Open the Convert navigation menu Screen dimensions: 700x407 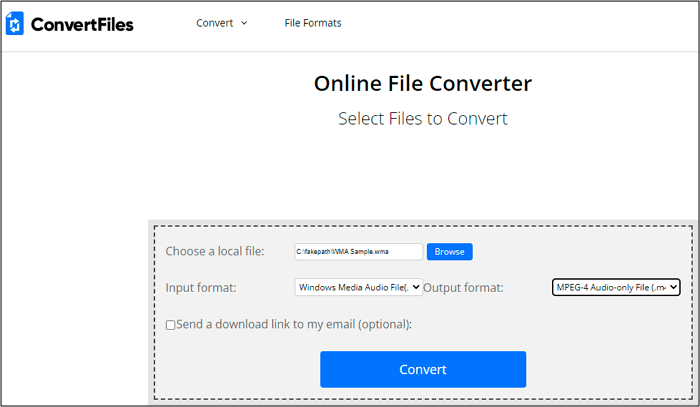click(215, 23)
